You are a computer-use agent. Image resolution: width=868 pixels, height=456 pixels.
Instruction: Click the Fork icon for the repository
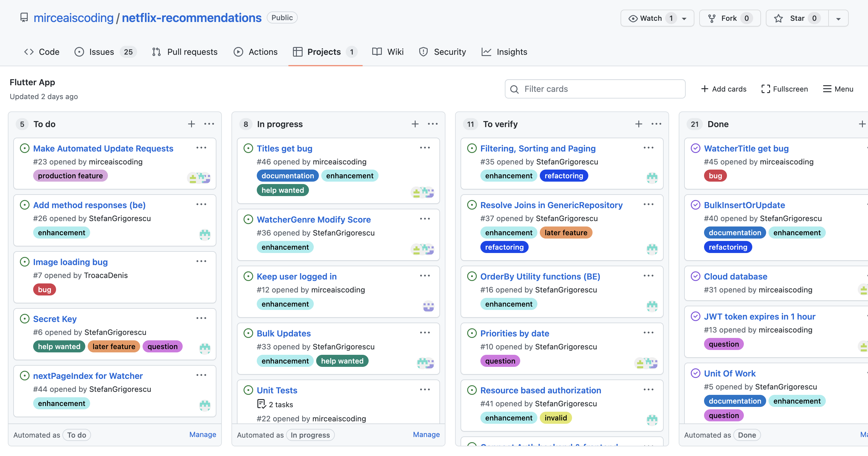point(711,18)
